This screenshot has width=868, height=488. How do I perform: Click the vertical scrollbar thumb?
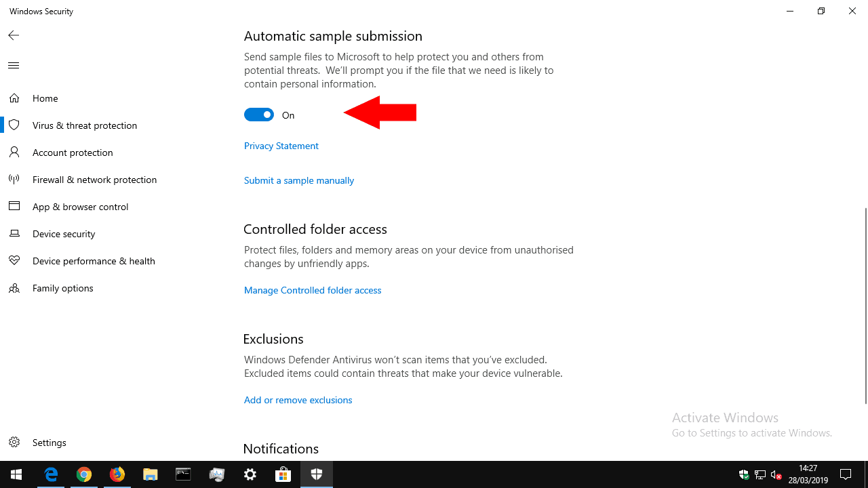coord(865,306)
